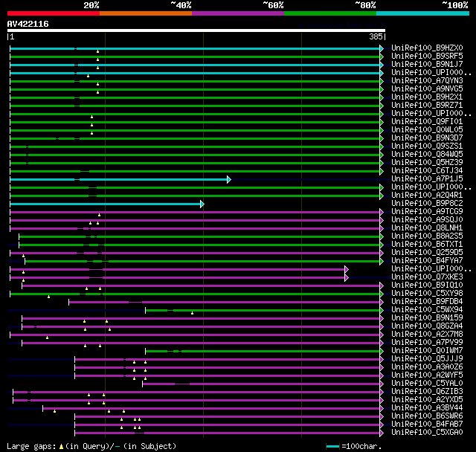
Task: Click the cyan ~100% identity legend segment
Action: click(422, 13)
